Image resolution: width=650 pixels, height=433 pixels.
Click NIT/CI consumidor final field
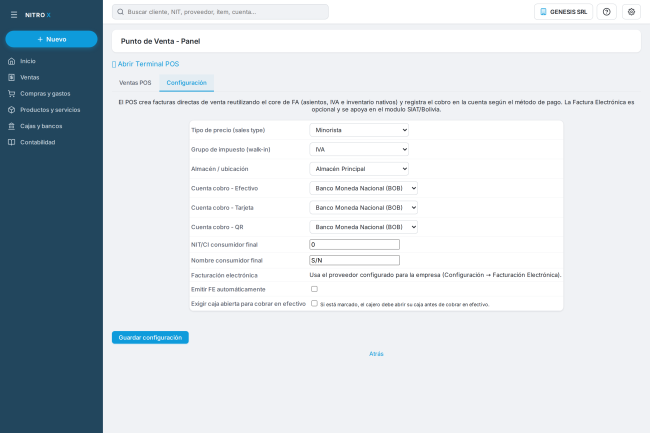click(354, 244)
